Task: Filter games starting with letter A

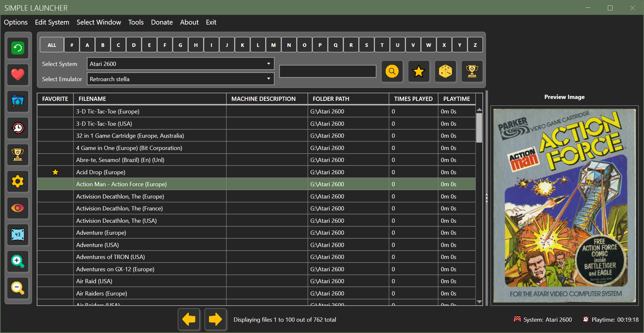Action: point(87,45)
